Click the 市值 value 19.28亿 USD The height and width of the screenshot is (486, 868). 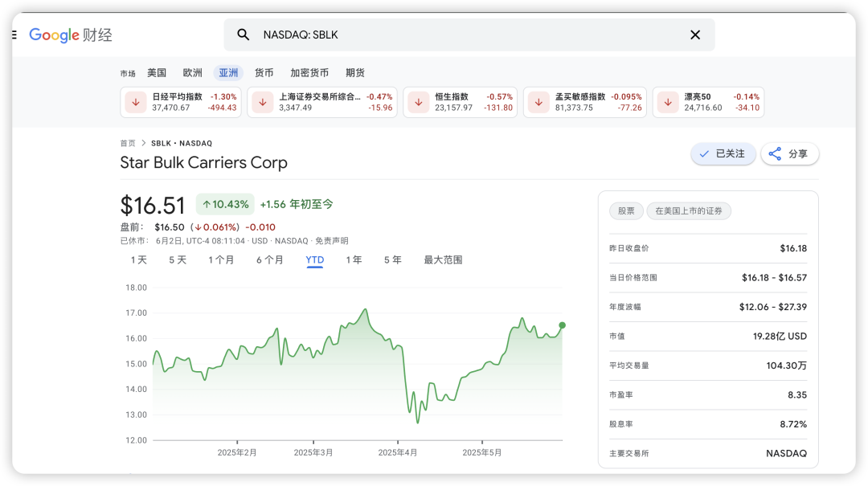click(780, 337)
